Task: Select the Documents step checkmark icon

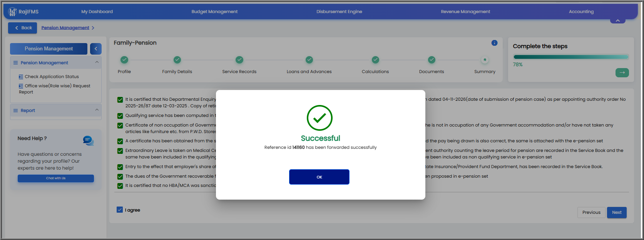Action: click(x=432, y=60)
